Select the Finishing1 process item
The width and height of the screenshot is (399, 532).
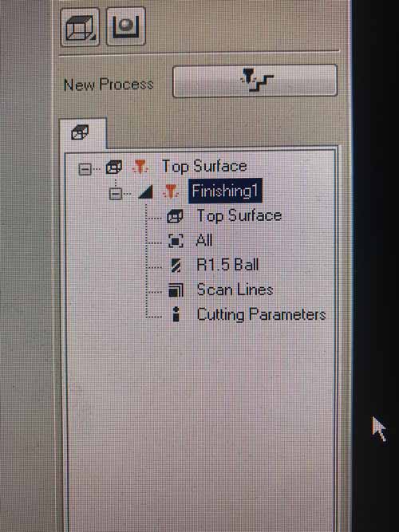[x=225, y=191]
